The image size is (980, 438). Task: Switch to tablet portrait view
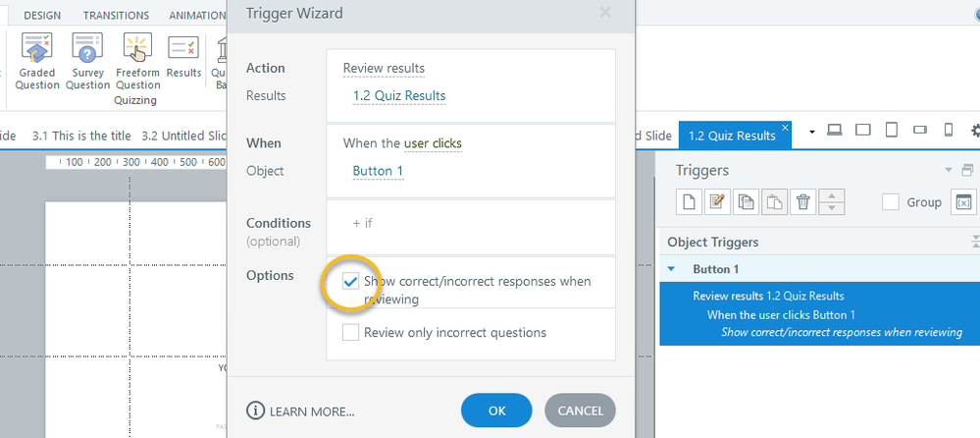click(x=892, y=131)
